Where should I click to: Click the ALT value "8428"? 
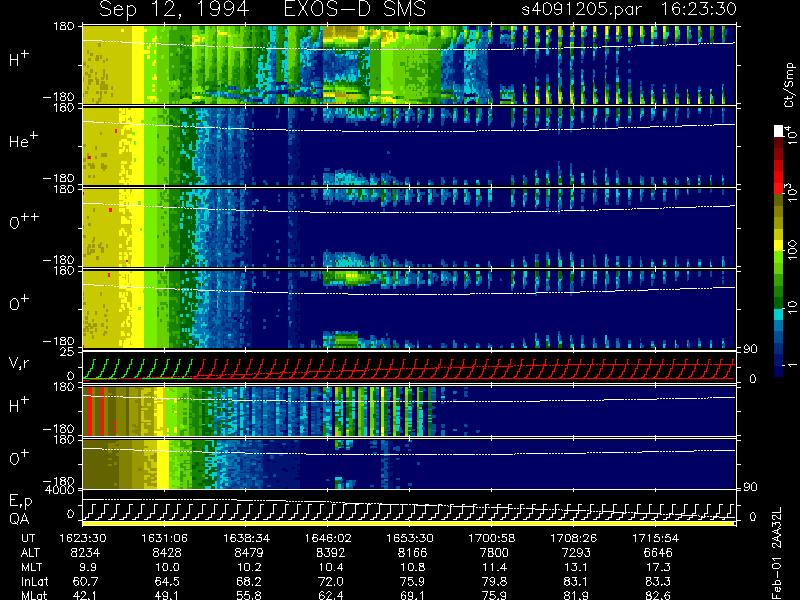click(x=167, y=553)
